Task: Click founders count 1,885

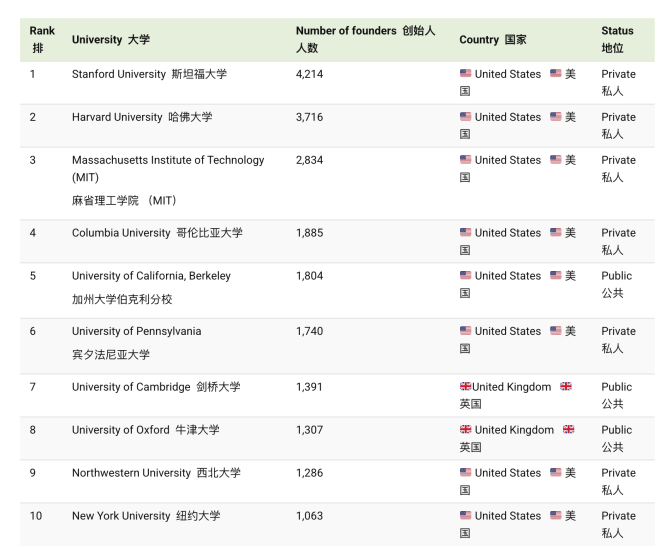Action: tap(309, 233)
